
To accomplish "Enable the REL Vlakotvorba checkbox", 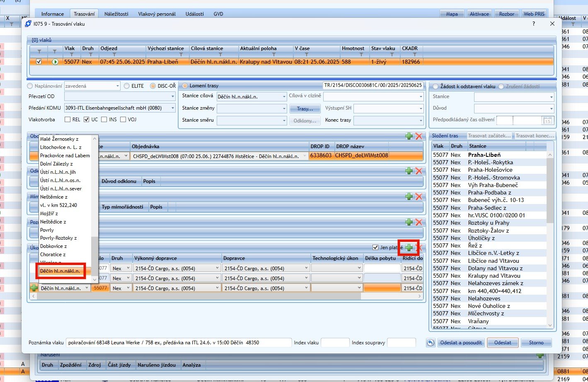I will (x=68, y=120).
